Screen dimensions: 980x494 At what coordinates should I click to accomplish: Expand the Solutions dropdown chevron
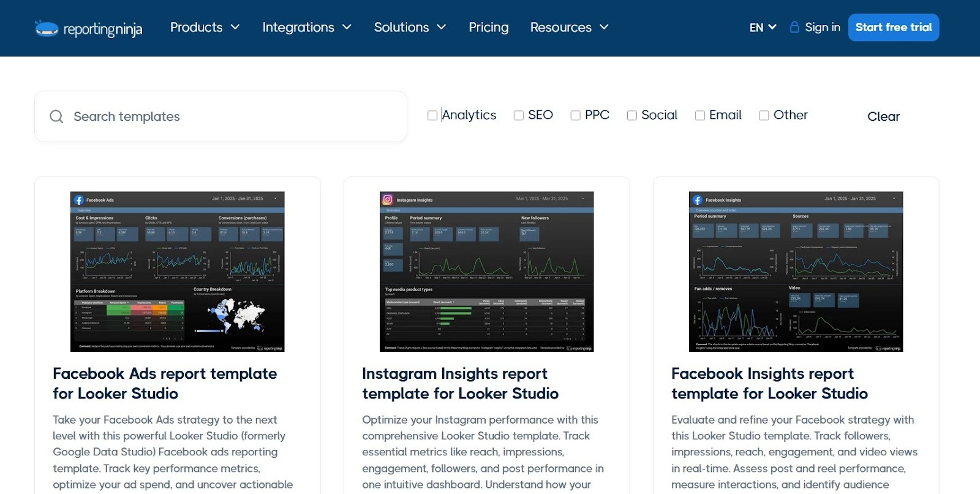[442, 28]
